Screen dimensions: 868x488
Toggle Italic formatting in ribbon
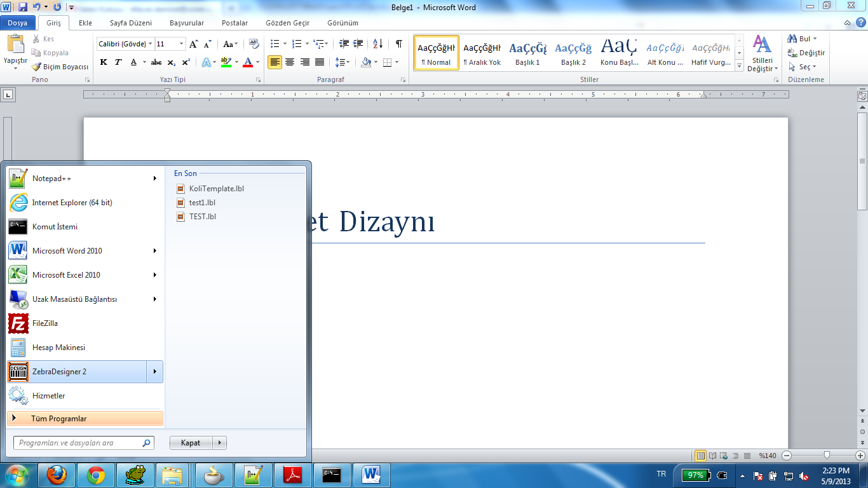119,62
